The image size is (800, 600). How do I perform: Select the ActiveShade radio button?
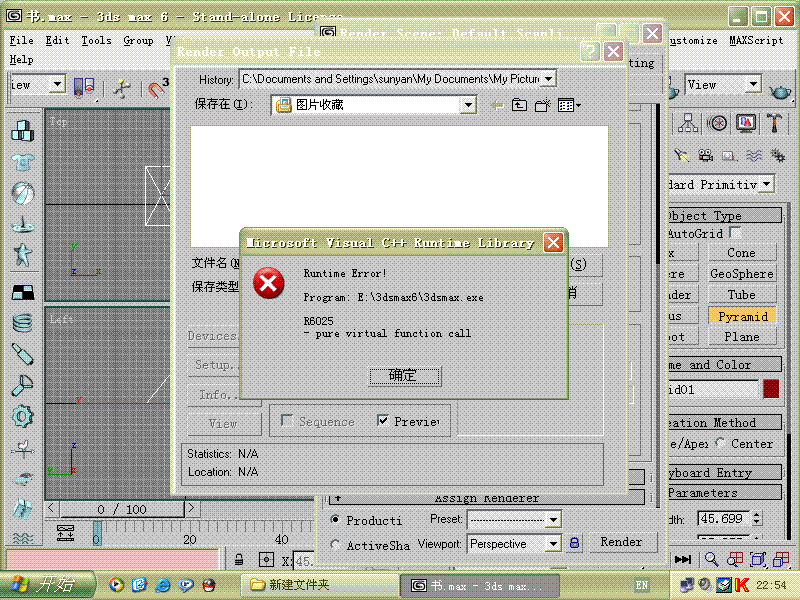click(335, 544)
